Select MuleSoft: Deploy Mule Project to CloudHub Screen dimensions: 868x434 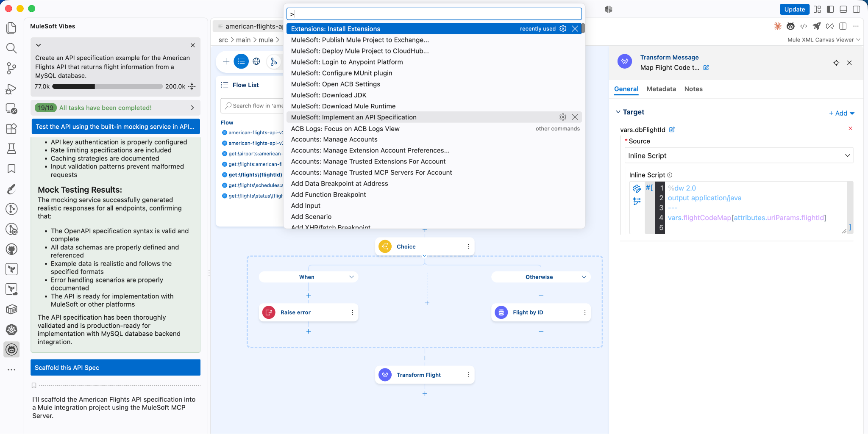coord(434,51)
